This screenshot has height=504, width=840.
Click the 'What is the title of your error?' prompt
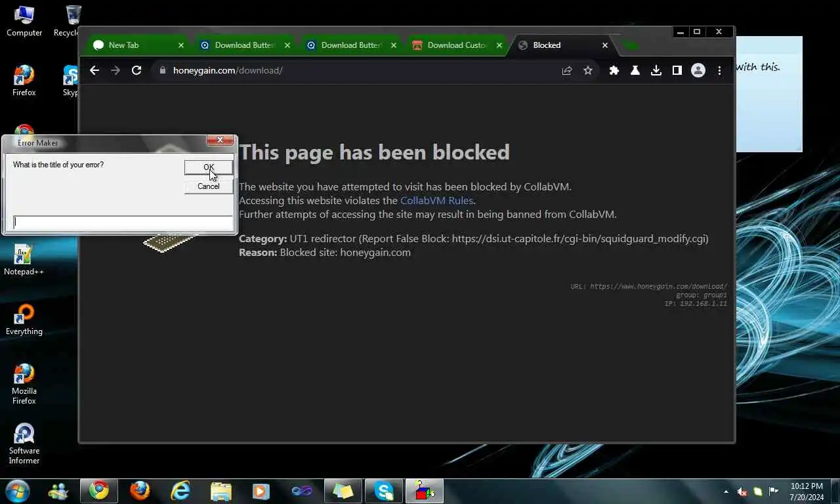pyautogui.click(x=58, y=165)
